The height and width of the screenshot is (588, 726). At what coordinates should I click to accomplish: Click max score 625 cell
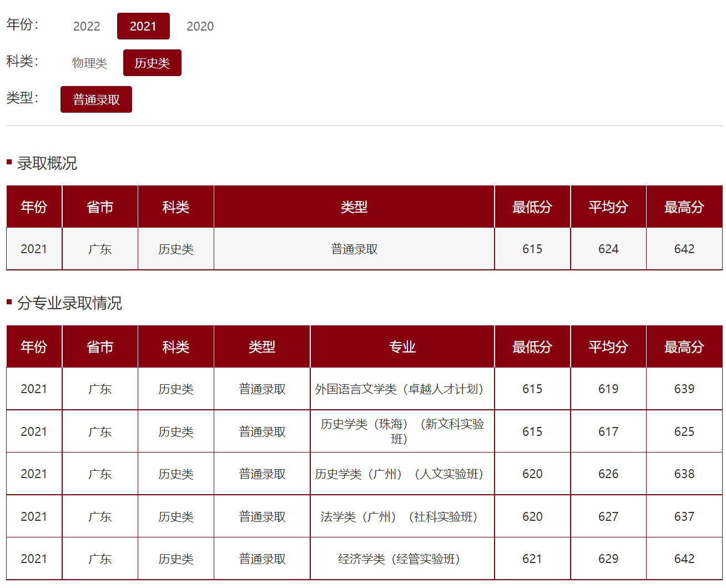pos(684,431)
